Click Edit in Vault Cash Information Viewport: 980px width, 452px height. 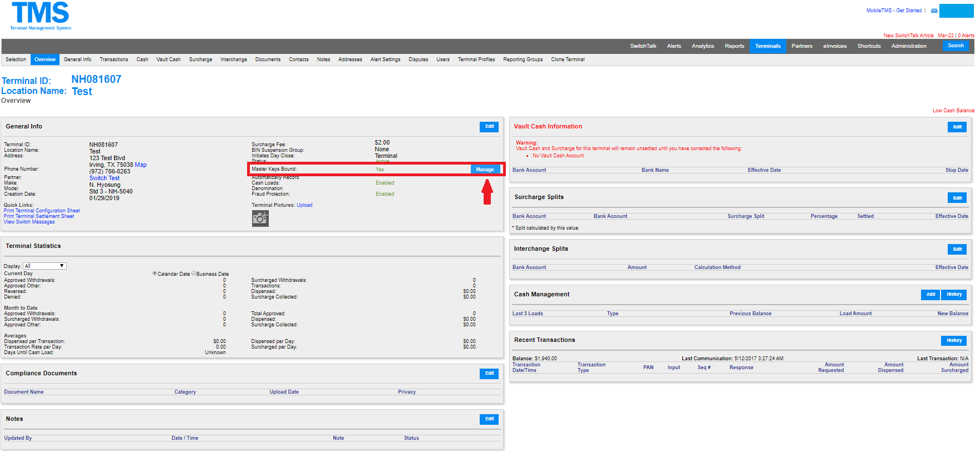pos(957,127)
